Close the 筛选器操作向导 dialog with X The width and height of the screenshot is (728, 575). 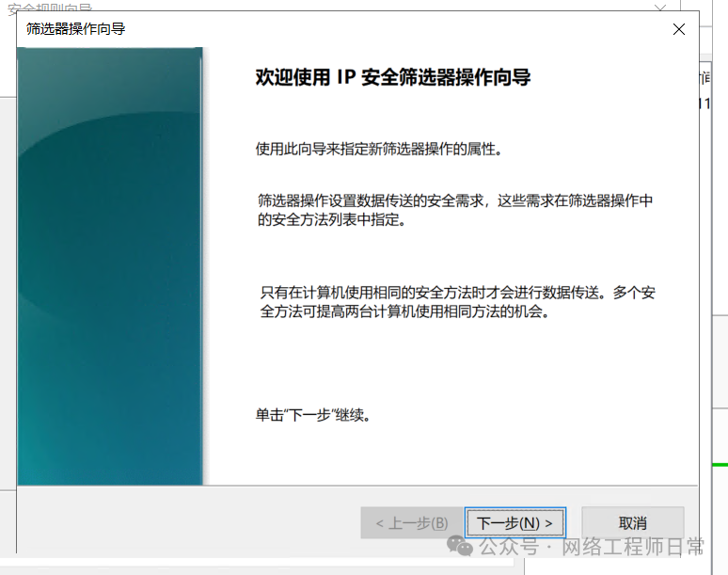pos(679,29)
